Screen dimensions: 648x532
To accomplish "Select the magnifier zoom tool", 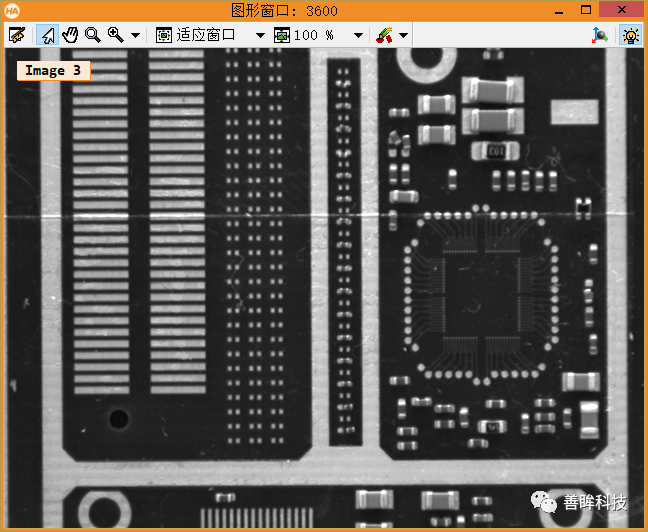I will (93, 35).
